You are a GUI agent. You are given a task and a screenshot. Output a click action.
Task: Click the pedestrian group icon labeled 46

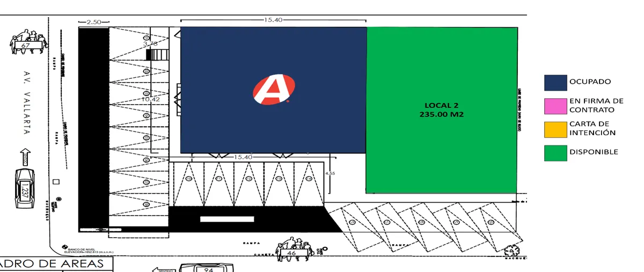point(293,248)
